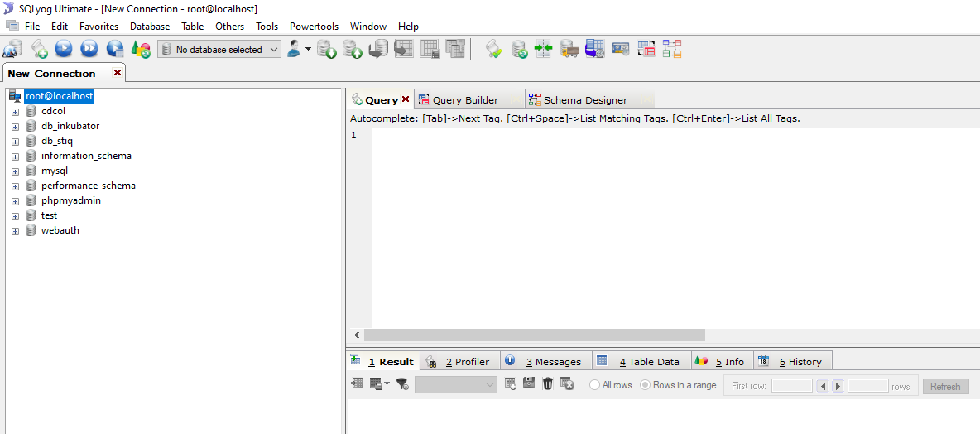This screenshot has height=434, width=980.
Task: Click the cancel changes table-with-x icon
Action: click(x=567, y=384)
